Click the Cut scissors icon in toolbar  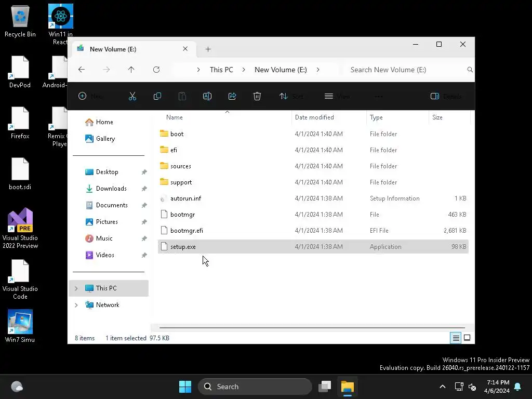[132, 96]
